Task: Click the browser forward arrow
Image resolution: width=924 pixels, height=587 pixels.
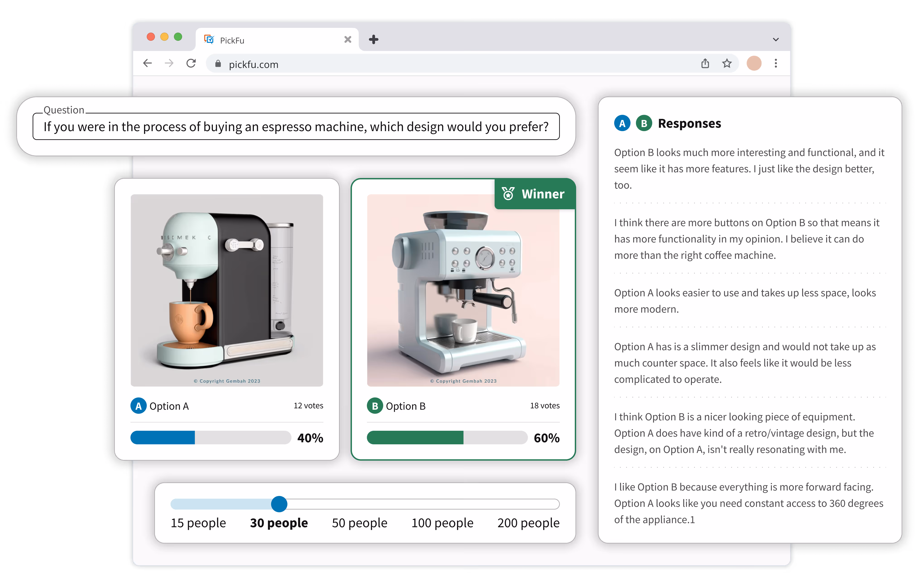Action: 169,63
